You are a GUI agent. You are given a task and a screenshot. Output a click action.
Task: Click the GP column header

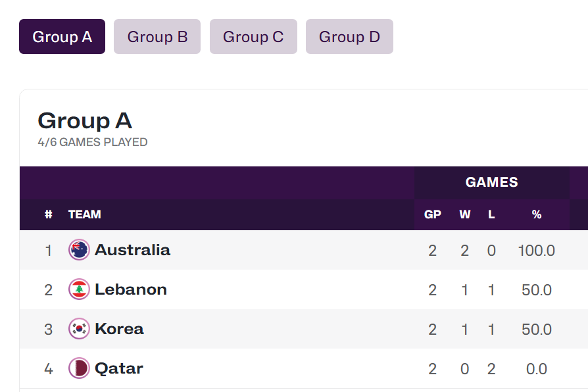point(433,214)
